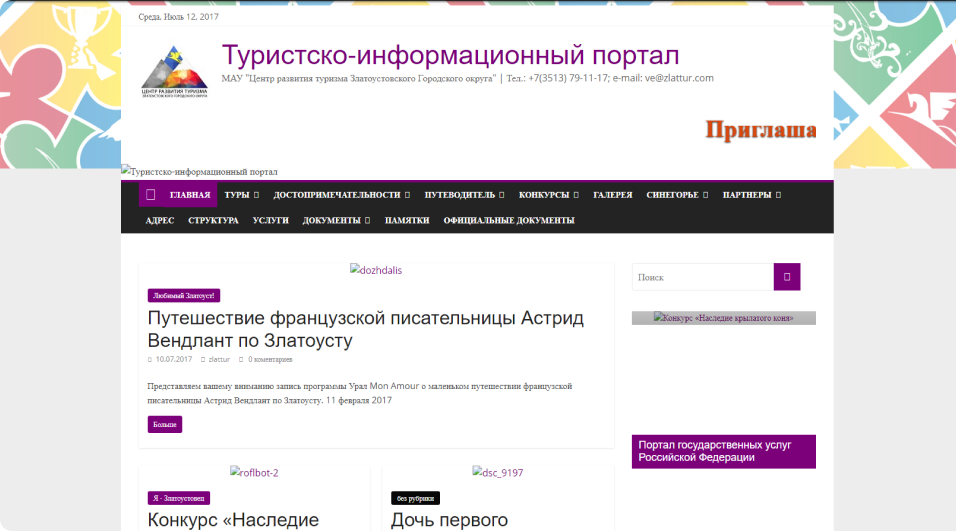The width and height of the screenshot is (956, 531).
Task: Click the purple search button icon
Action: [x=787, y=277]
